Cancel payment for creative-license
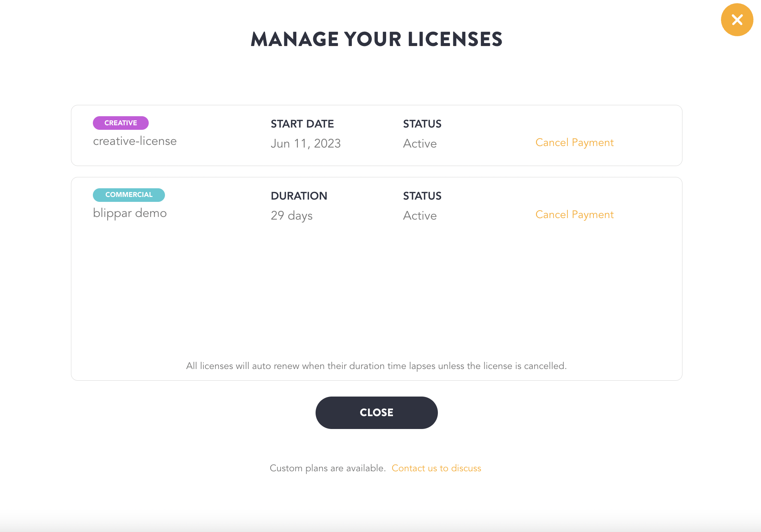This screenshot has height=532, width=761. pos(574,143)
